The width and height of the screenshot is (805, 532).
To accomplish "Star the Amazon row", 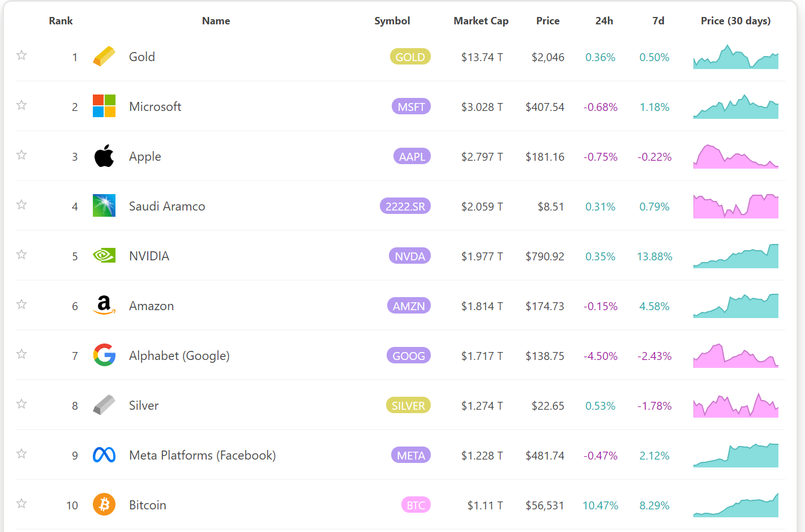I will pos(22,304).
